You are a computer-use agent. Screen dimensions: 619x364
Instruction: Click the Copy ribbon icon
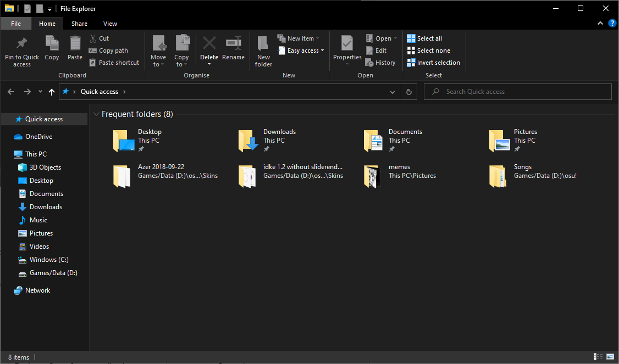tap(52, 43)
